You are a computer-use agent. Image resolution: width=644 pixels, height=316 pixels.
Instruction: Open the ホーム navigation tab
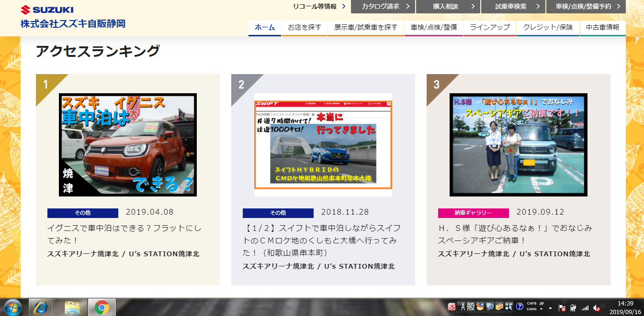click(265, 28)
